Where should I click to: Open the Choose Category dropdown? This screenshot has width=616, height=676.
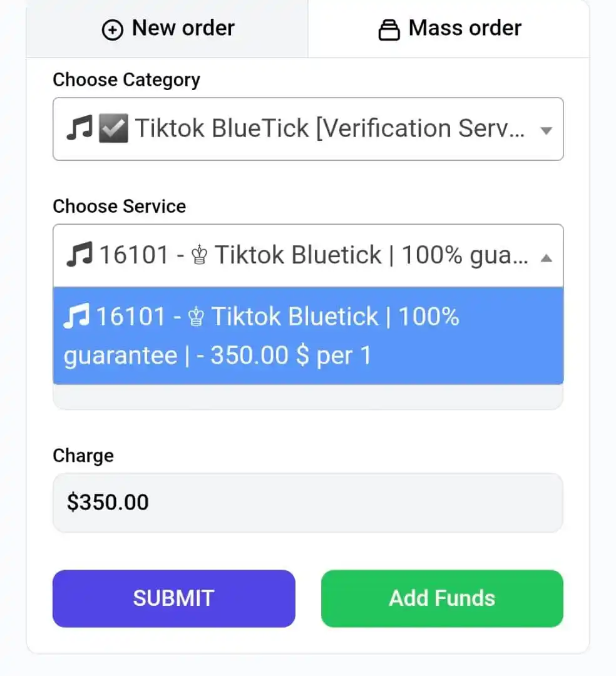click(308, 129)
